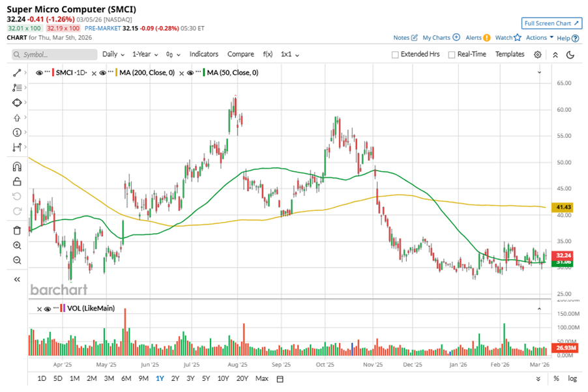Viewport: 588px width, 392px height.
Task: Select the 6M time range
Action: pos(126,378)
